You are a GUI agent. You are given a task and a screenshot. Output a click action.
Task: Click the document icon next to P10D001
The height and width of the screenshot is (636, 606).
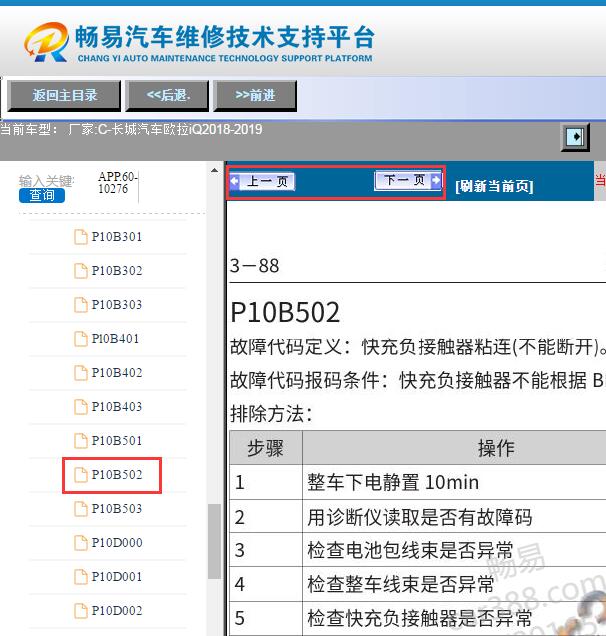pos(81,577)
